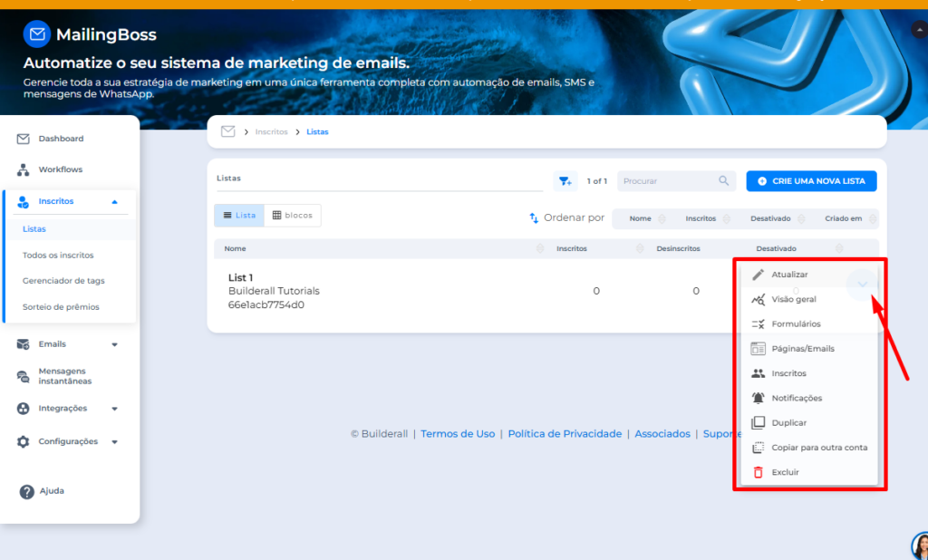Viewport: 928px width, 560px height.
Task: Open the filter icon next to pagination
Action: 565,181
